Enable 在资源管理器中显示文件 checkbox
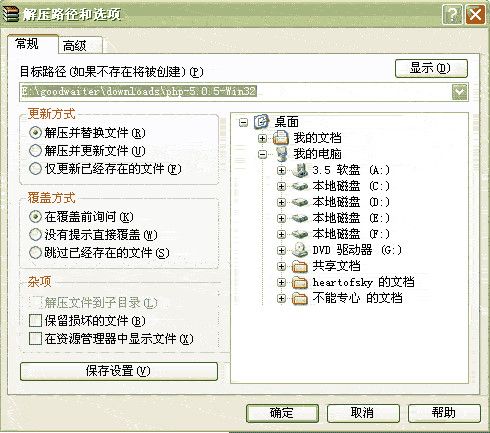Screen dimensions: 490x433 click(x=35, y=339)
